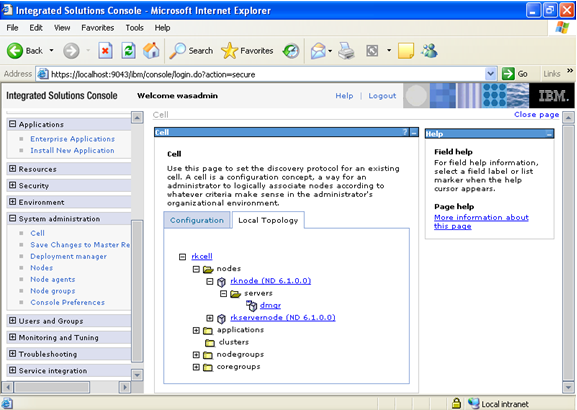This screenshot has height=410, width=577.
Task: Expand the Resources navigation section
Action: [13, 169]
